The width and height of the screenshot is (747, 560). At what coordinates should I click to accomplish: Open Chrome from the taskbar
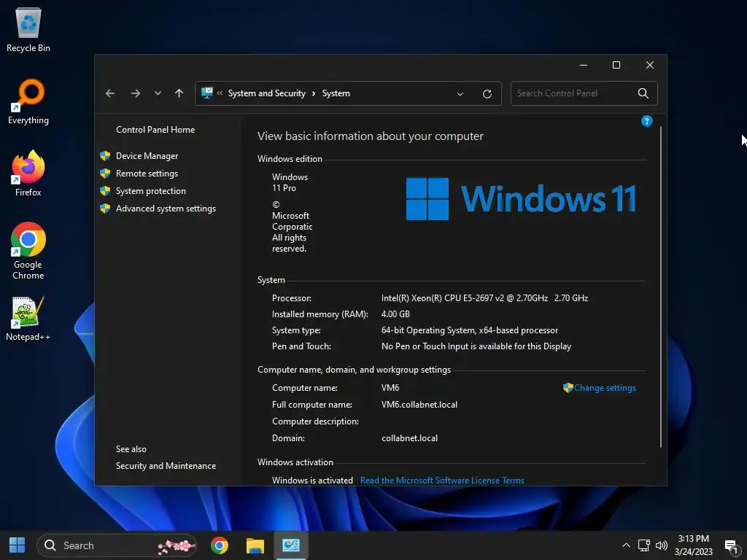click(x=219, y=545)
